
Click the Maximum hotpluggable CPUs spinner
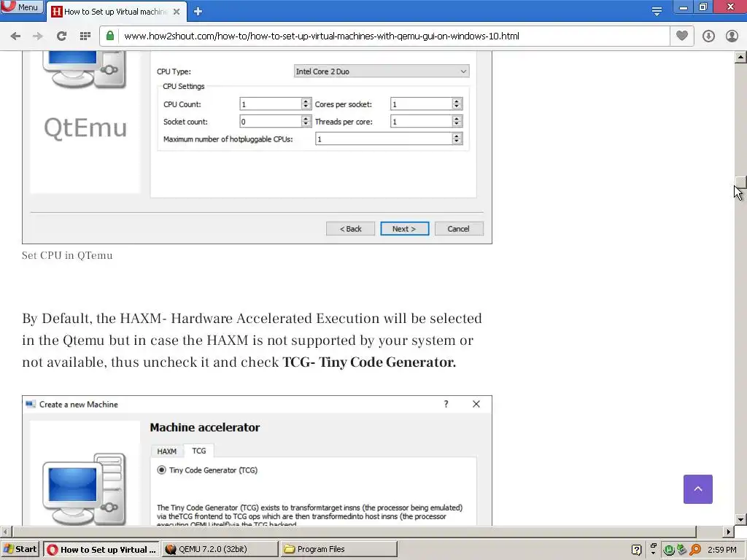tap(389, 139)
